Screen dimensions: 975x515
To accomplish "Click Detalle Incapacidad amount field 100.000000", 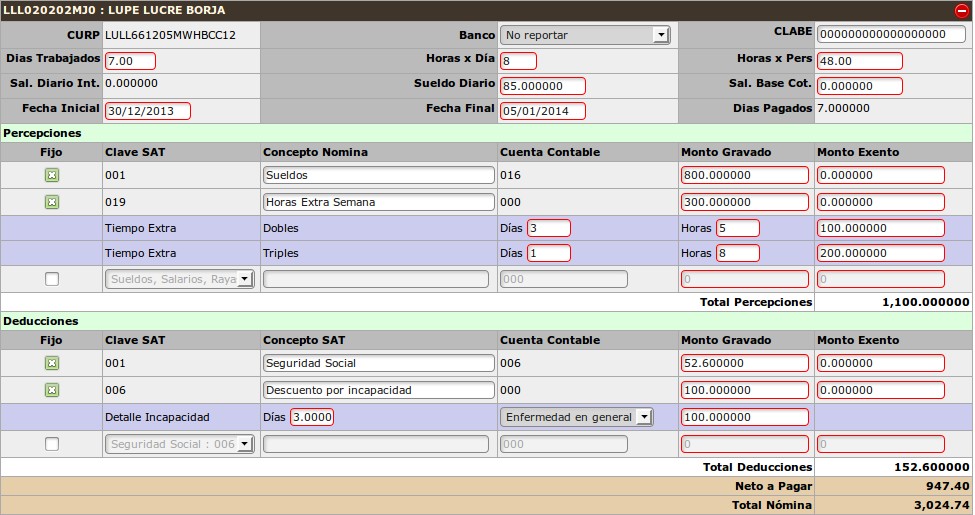I will [745, 417].
